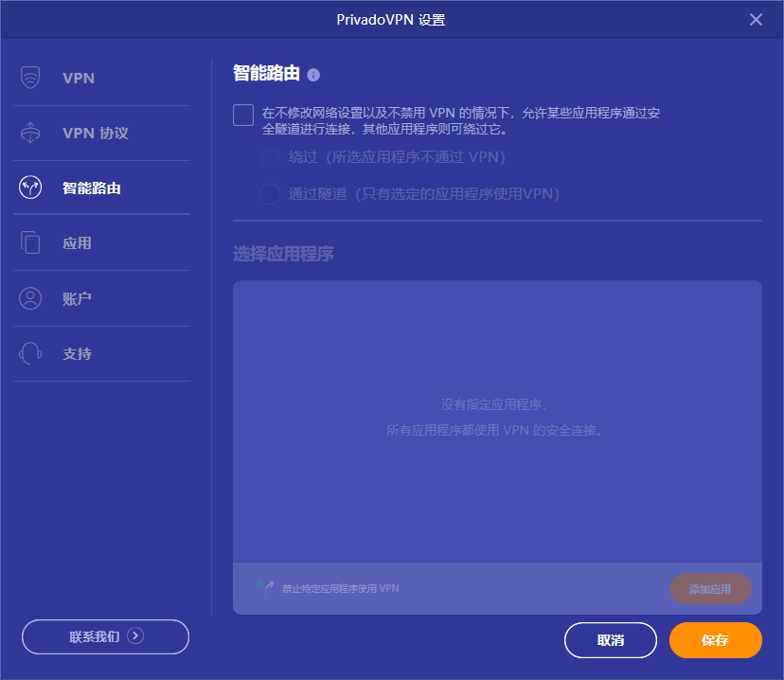
Task: Open the 账户 account tab
Action: click(102, 299)
